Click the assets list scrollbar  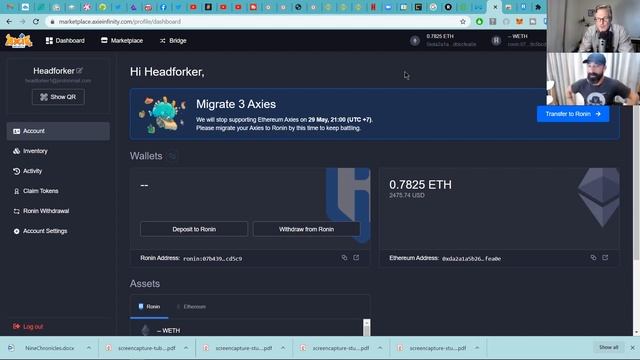[x=367, y=327]
